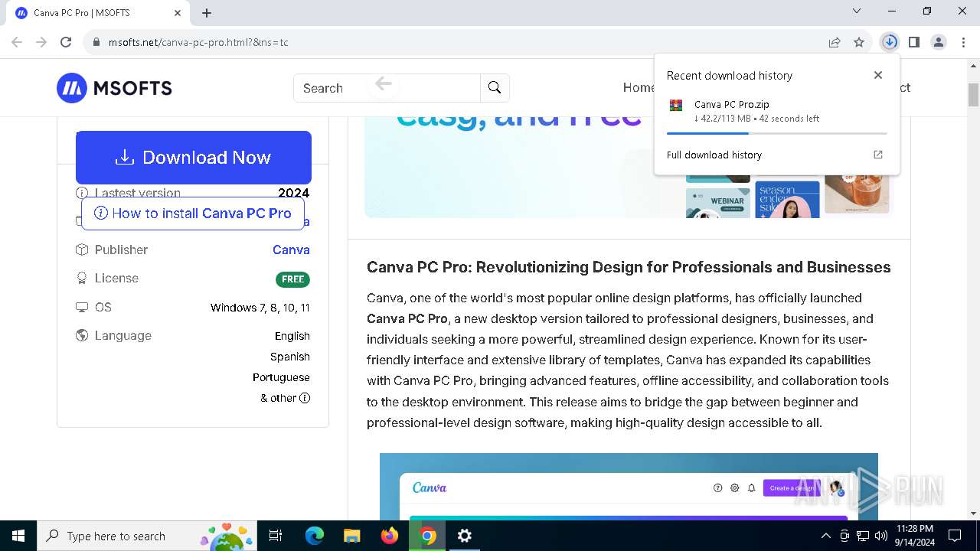Go back to previous page
980x551 pixels.
point(17,42)
